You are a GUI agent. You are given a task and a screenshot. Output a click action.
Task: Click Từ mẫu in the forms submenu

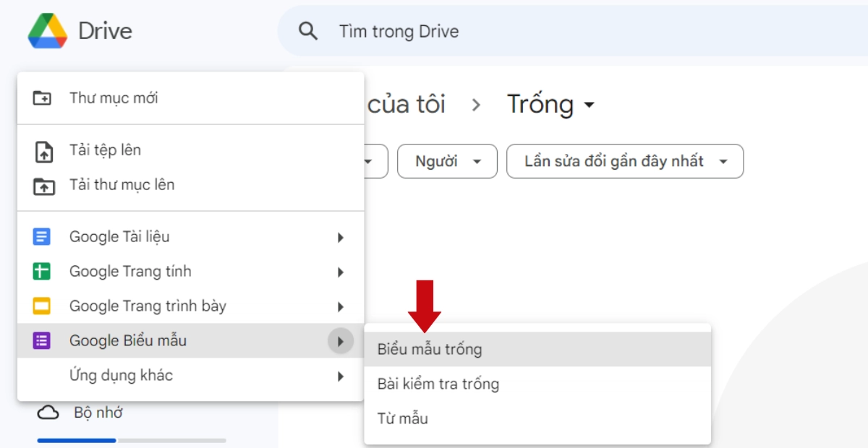[x=402, y=418]
